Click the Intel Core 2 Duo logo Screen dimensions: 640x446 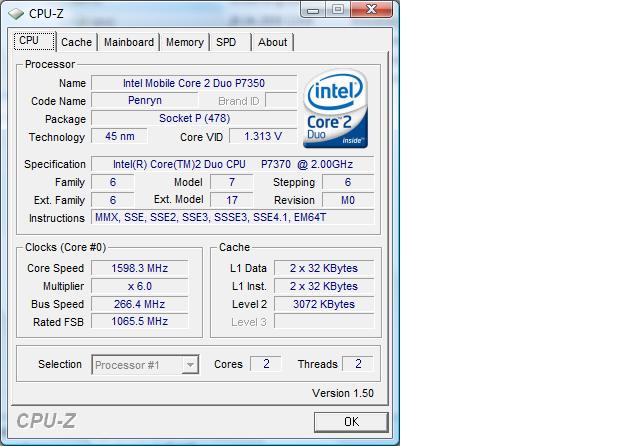click(336, 109)
